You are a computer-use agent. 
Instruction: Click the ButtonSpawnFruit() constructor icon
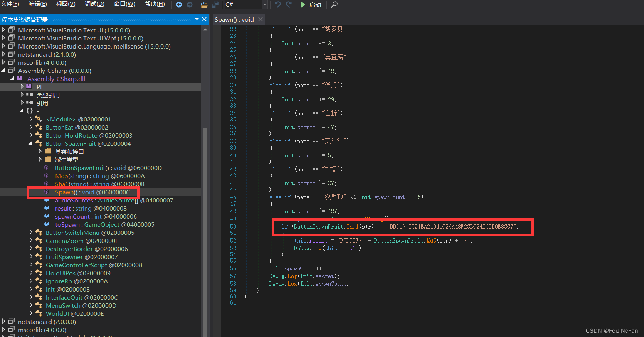47,167
